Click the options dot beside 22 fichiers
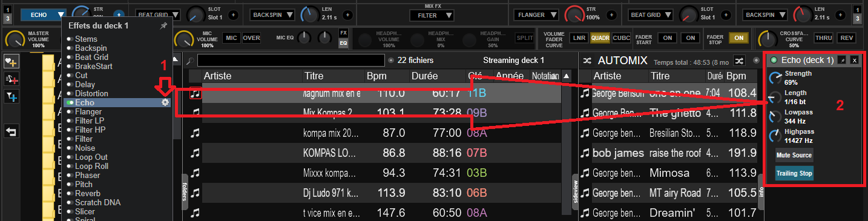The width and height of the screenshot is (868, 221). [391, 61]
